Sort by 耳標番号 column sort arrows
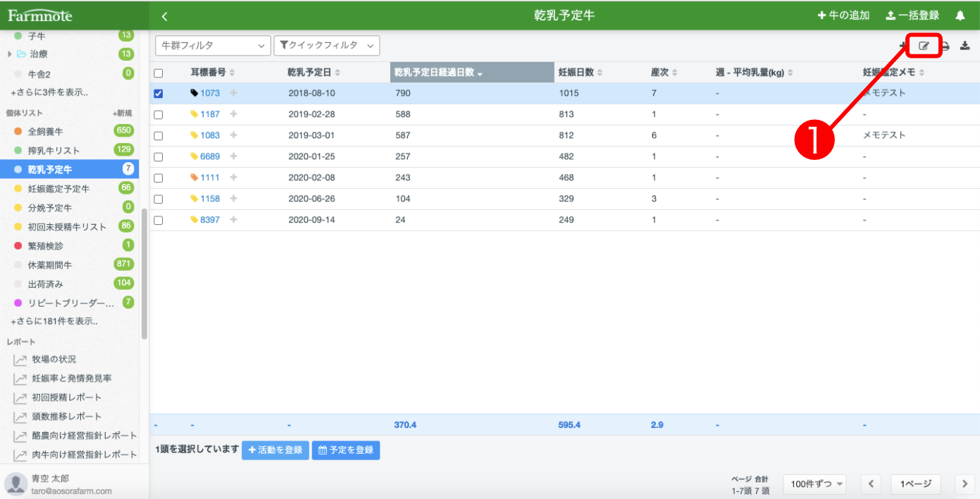The height and width of the screenshot is (499, 980). (232, 73)
